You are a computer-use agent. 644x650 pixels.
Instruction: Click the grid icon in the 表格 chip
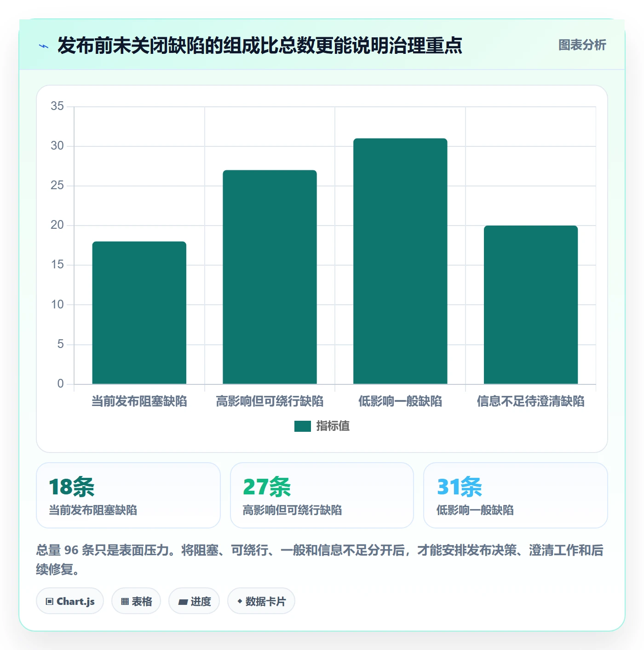pos(125,602)
